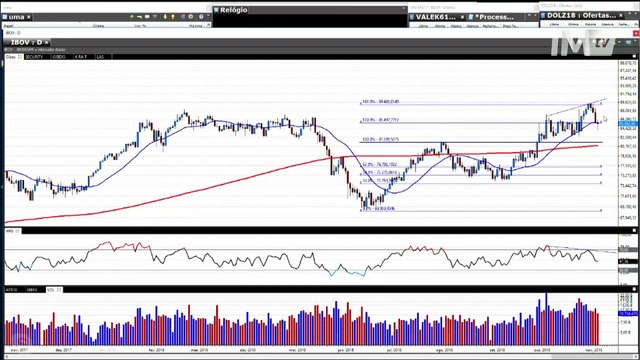
Task: Click the blue current price label on the price axis
Action: pyautogui.click(x=628, y=124)
